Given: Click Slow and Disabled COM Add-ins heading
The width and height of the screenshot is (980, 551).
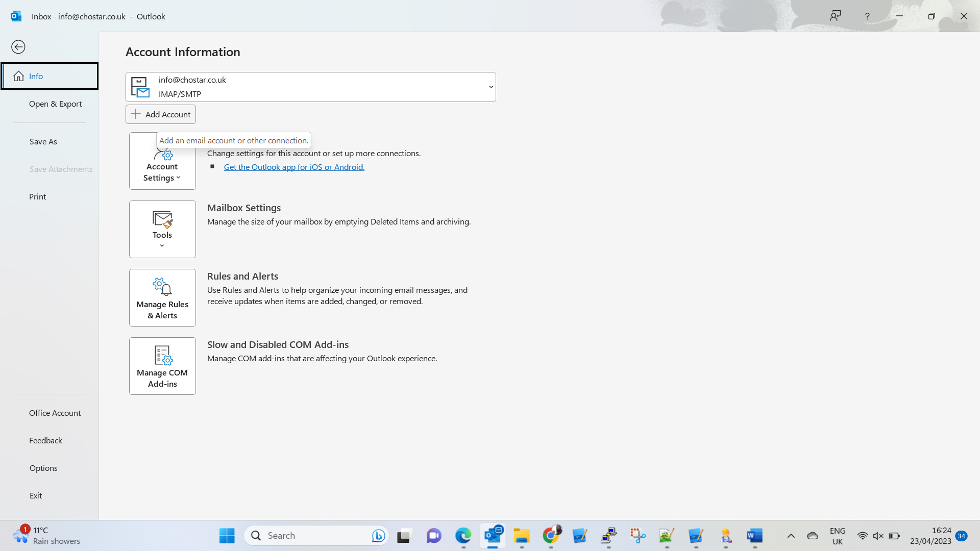Looking at the screenshot, I should (x=278, y=344).
